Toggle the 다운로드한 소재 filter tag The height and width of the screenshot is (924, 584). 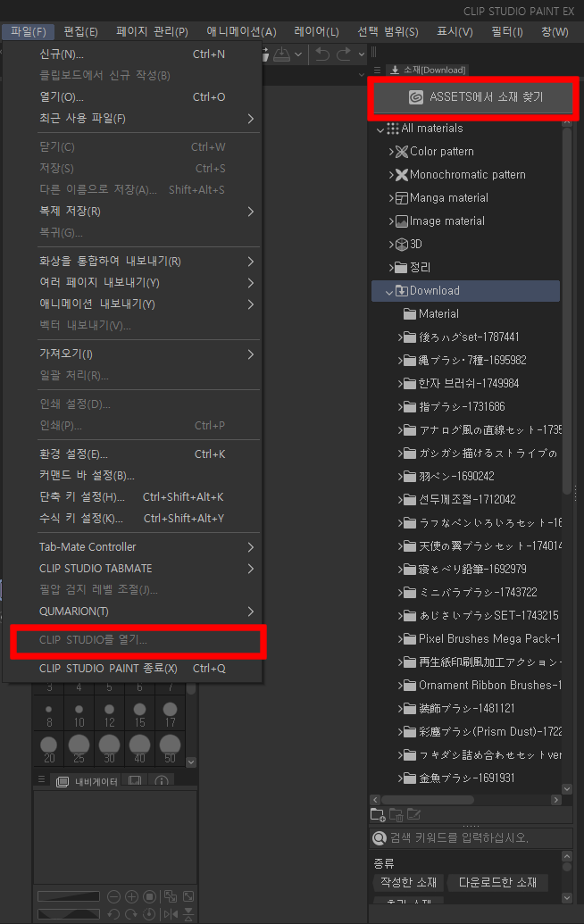(x=497, y=882)
